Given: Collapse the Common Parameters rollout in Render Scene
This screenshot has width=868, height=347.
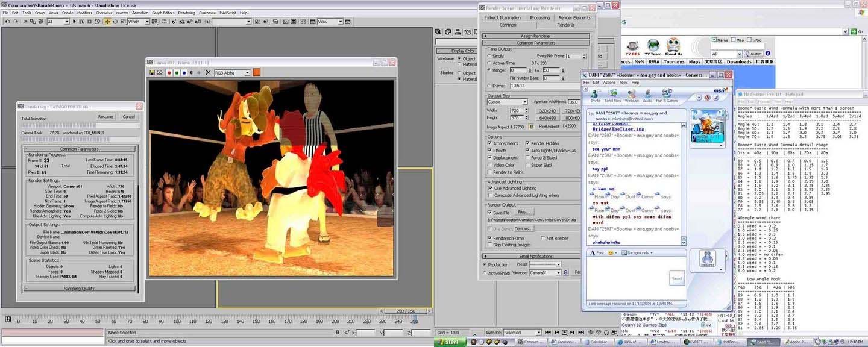Looking at the screenshot, I should [535, 43].
